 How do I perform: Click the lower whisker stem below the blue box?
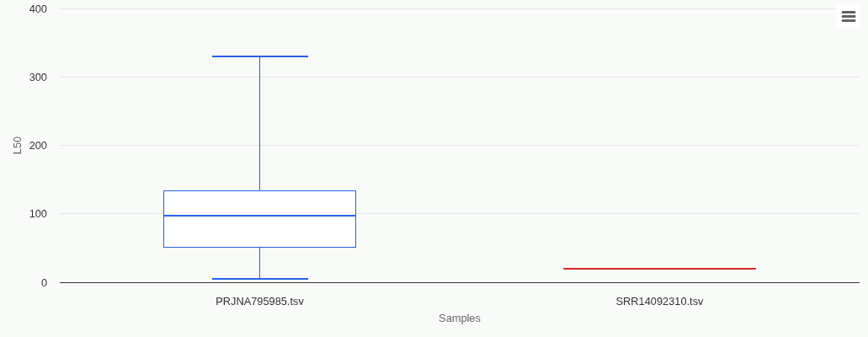click(x=259, y=263)
